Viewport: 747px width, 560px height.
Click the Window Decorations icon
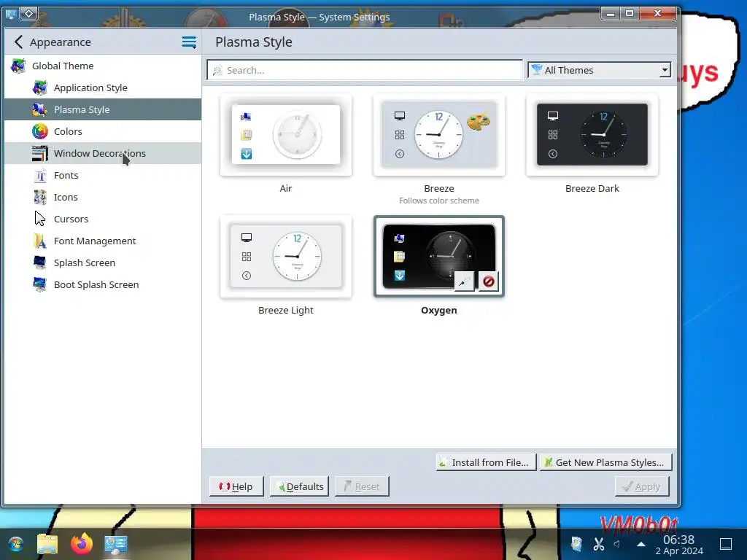[40, 153]
